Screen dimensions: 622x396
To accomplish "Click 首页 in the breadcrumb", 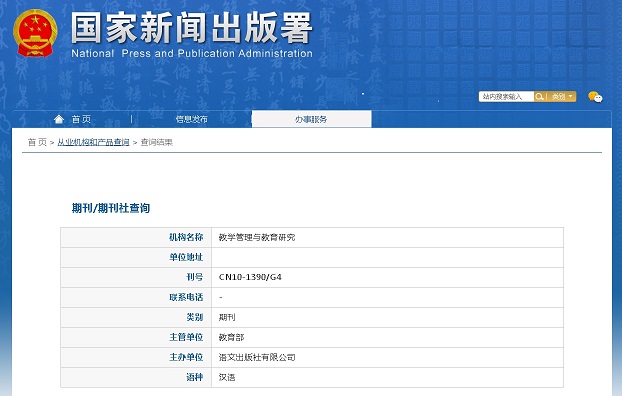I will (37, 142).
